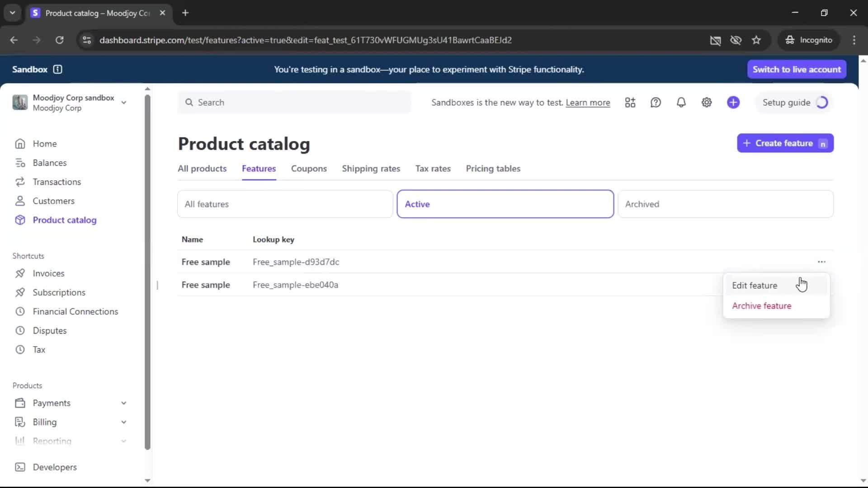This screenshot has height=488, width=868.
Task: Open Chrome's three-dot menu
Action: pos(854,40)
